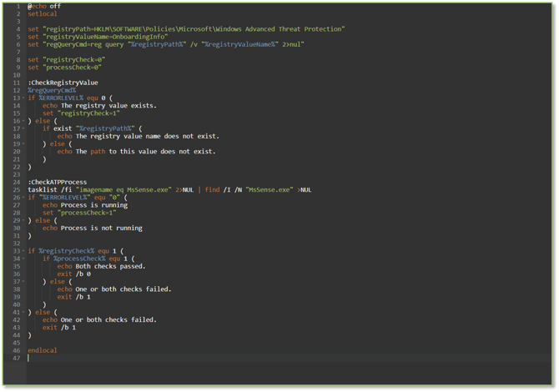The height and width of the screenshot is (392, 559).
Task: Click the ':CheckRegistryValue' label
Action: coord(63,83)
